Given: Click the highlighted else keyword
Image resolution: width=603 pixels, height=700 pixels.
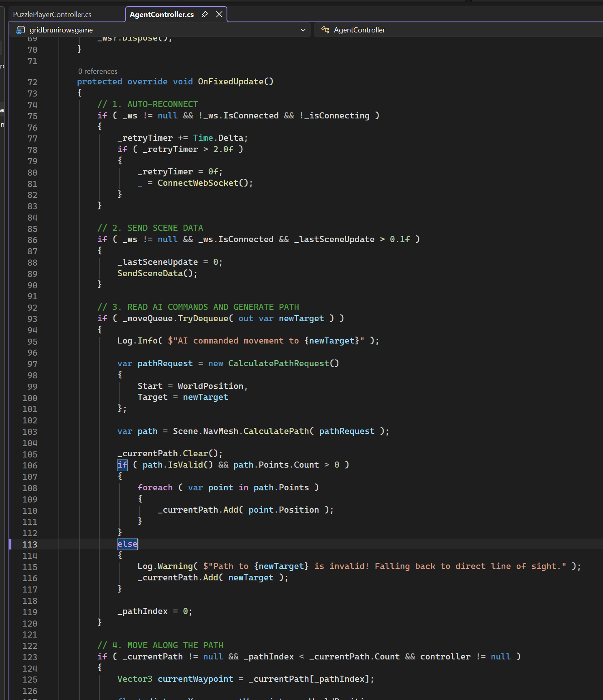Looking at the screenshot, I should [x=127, y=544].
